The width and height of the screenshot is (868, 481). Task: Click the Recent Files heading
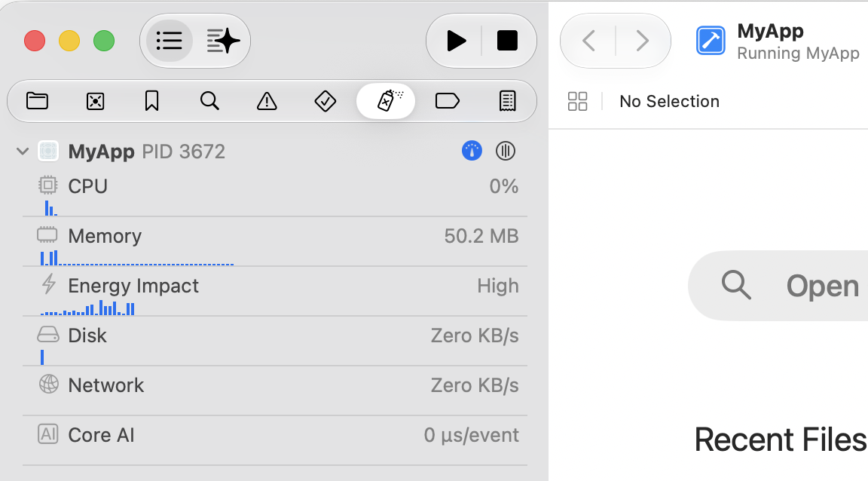781,440
